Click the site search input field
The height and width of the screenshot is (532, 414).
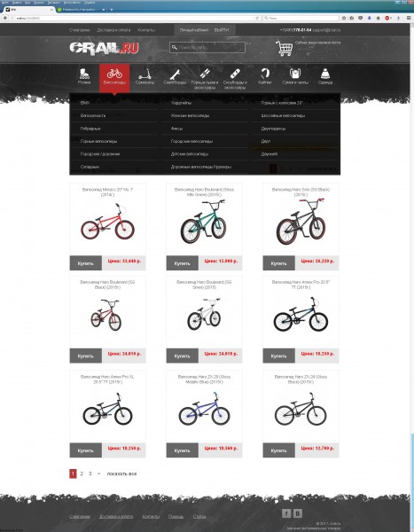tap(207, 48)
